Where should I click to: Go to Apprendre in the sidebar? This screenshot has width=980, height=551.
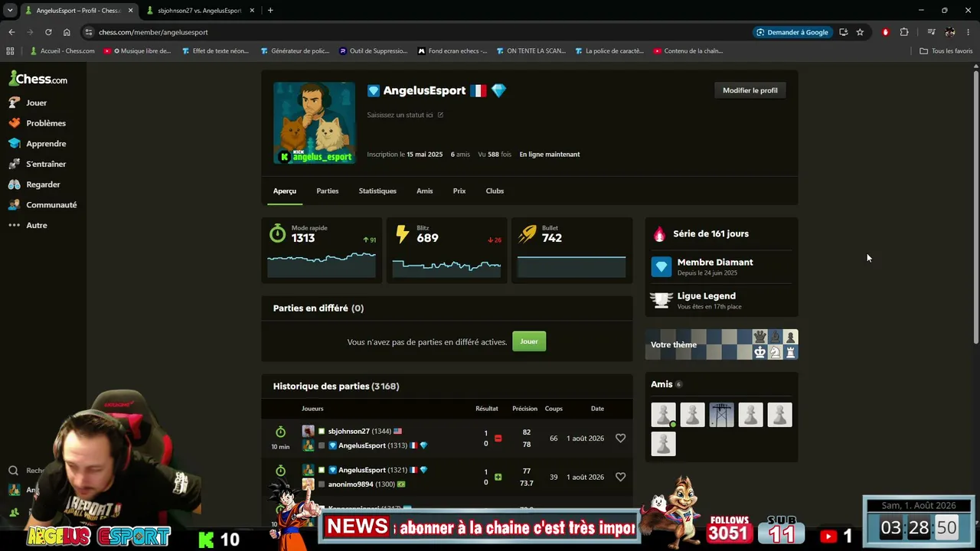pos(38,144)
